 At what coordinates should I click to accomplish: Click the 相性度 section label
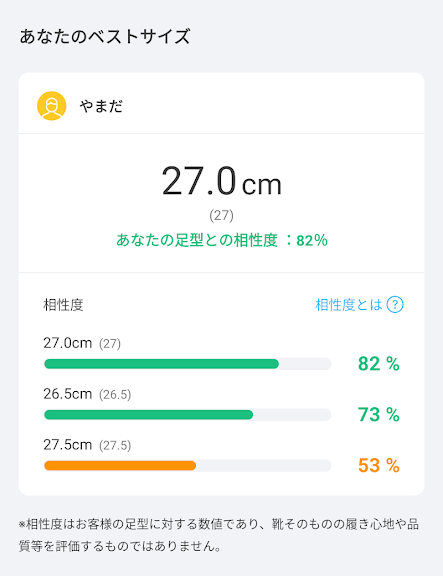click(x=63, y=305)
